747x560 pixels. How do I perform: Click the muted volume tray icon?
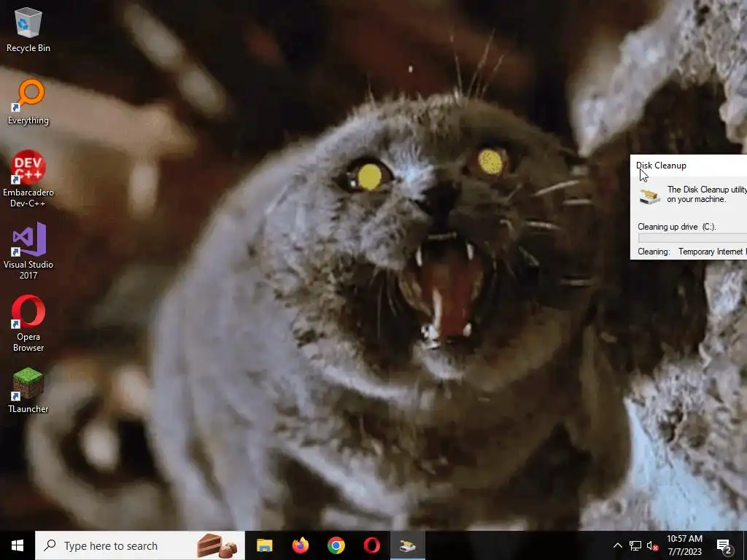pos(653,545)
